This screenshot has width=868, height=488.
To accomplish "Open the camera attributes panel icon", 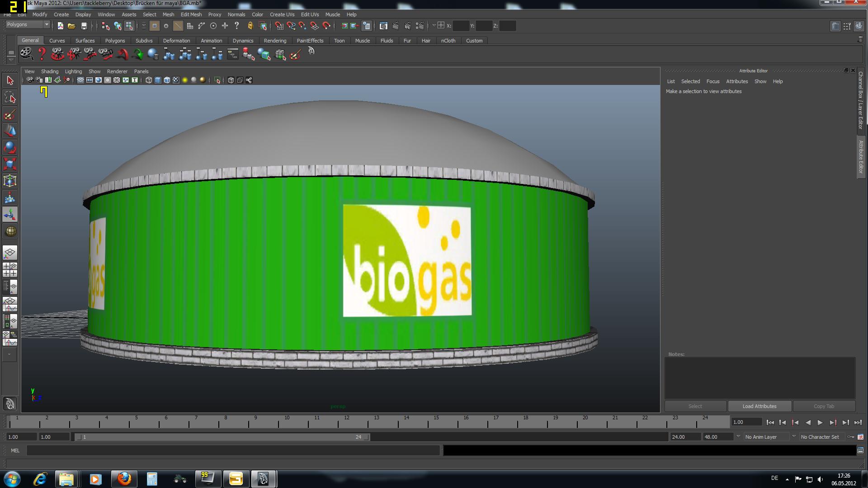I will tap(39, 80).
